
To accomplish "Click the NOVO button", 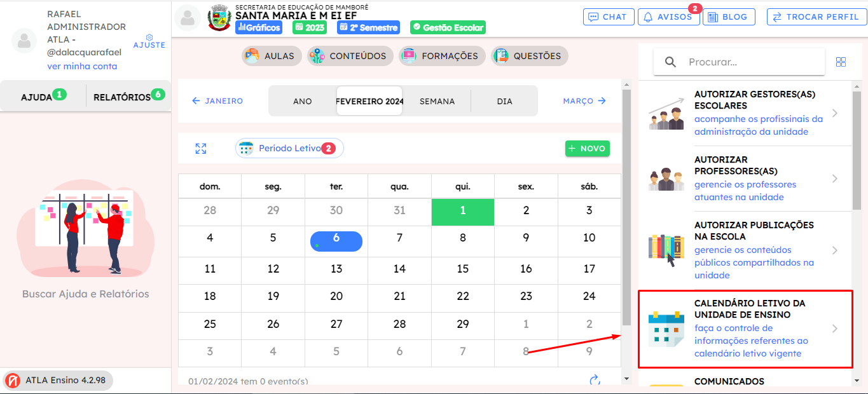I will click(588, 148).
